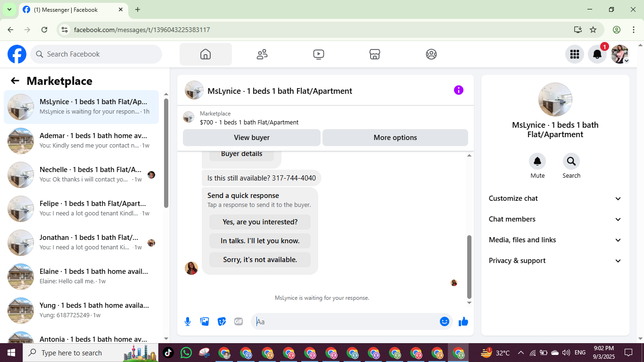
Task: Click the Facebook logo
Action: pyautogui.click(x=17, y=54)
